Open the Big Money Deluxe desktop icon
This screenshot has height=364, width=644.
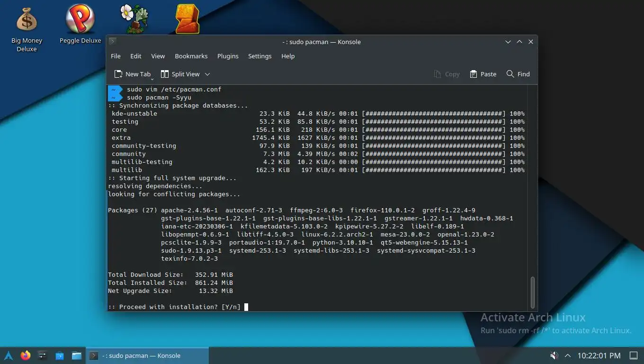click(27, 28)
